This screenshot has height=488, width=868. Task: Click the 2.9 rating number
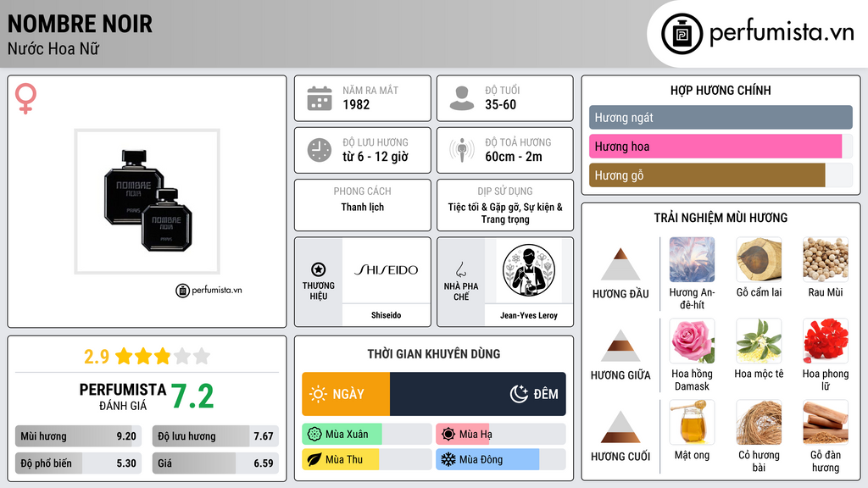(97, 357)
